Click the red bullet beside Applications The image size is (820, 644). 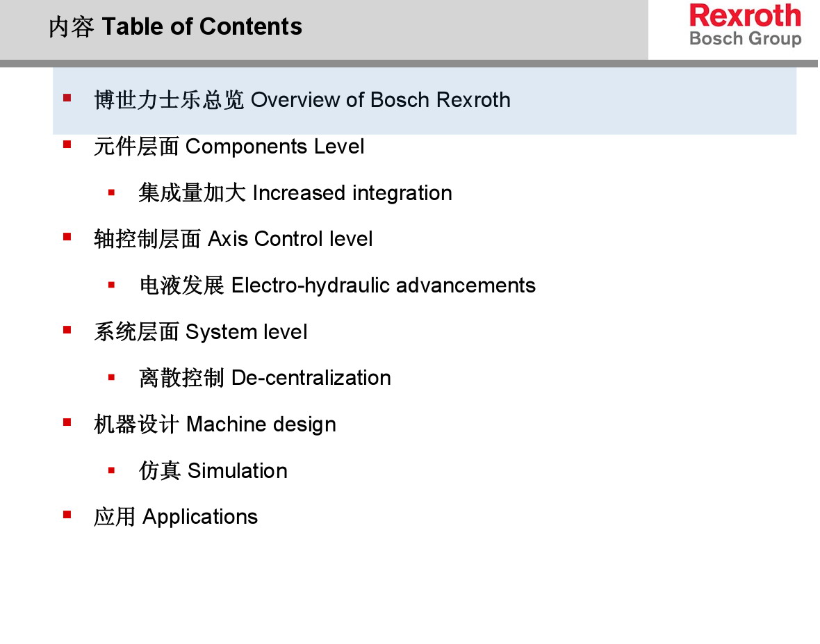pyautogui.click(x=67, y=515)
